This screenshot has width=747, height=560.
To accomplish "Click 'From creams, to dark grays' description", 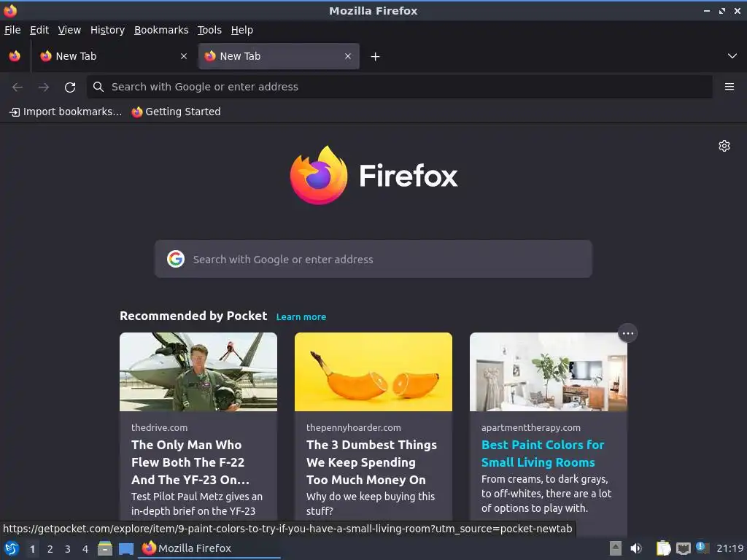I will (x=546, y=494).
